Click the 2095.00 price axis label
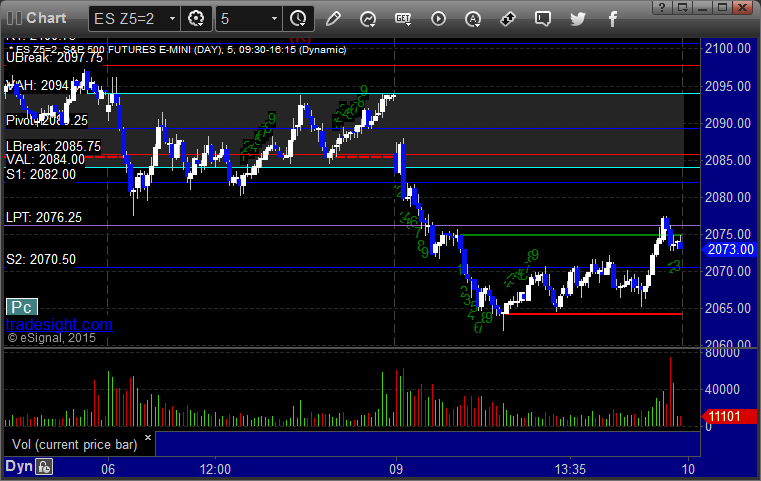This screenshot has height=481, width=761. click(728, 86)
